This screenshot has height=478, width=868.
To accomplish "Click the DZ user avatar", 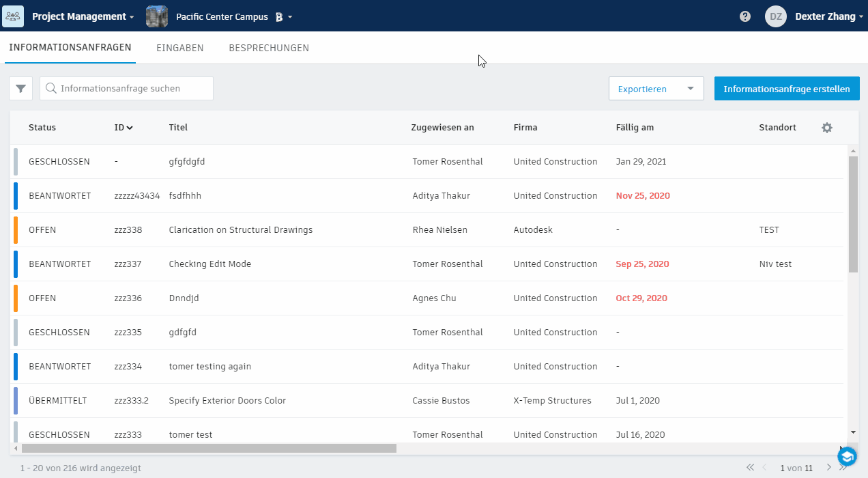I will click(776, 16).
